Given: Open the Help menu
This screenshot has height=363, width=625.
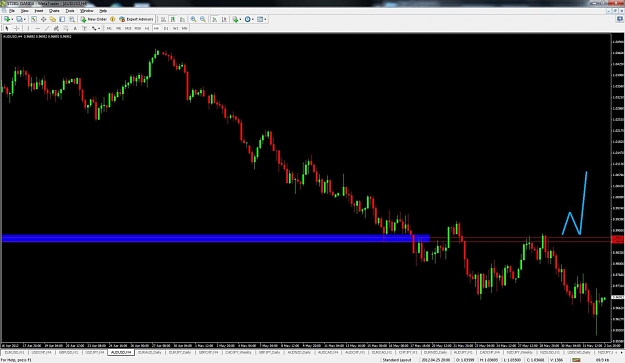Looking at the screenshot, I should pyautogui.click(x=103, y=11).
